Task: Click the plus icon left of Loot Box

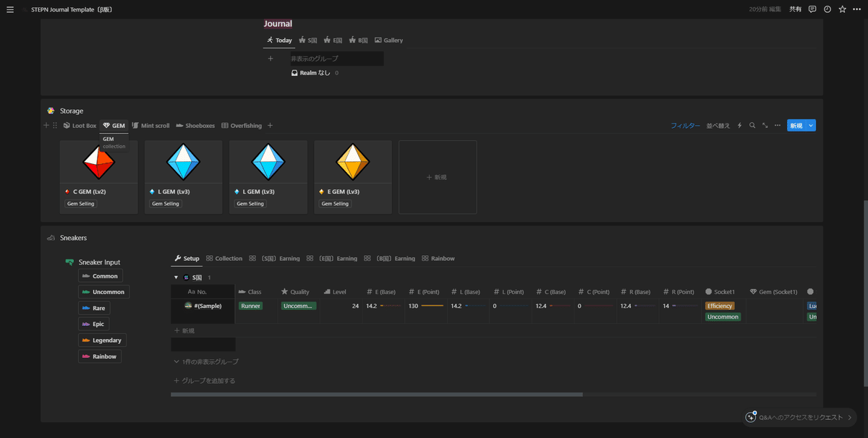Action: (x=46, y=126)
